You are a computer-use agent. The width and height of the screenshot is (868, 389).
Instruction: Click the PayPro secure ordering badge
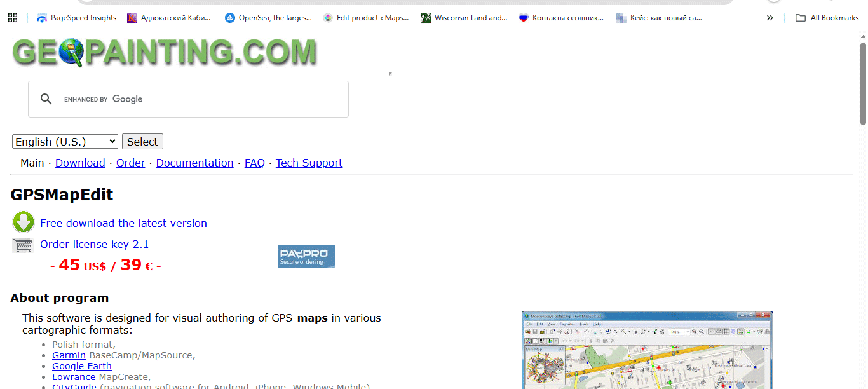tap(306, 256)
